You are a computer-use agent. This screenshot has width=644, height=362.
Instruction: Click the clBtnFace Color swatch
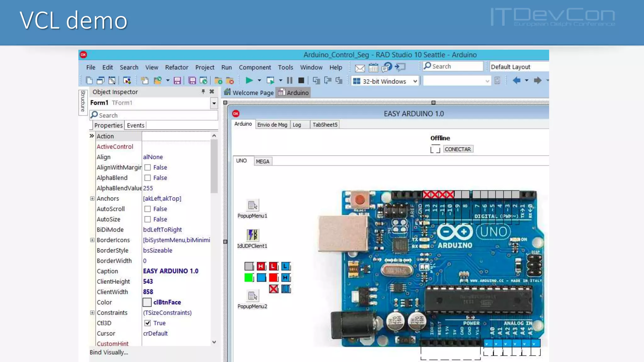[x=147, y=302]
